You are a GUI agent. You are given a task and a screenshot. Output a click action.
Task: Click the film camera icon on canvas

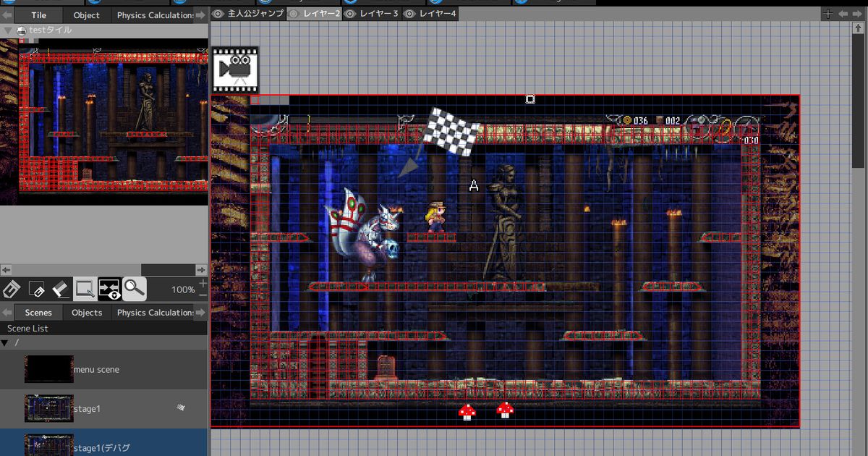(x=235, y=69)
